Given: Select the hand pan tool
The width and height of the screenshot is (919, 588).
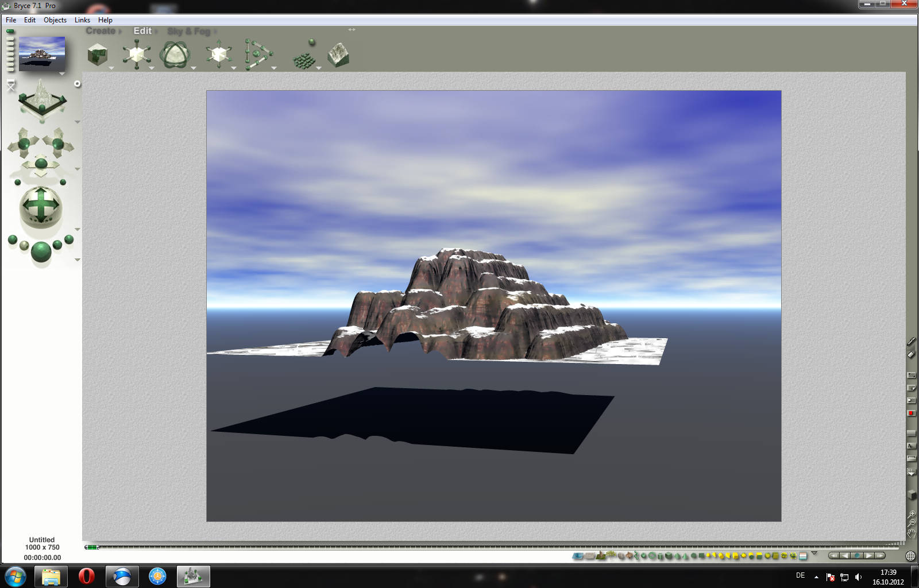Looking at the screenshot, I should tap(912, 533).
